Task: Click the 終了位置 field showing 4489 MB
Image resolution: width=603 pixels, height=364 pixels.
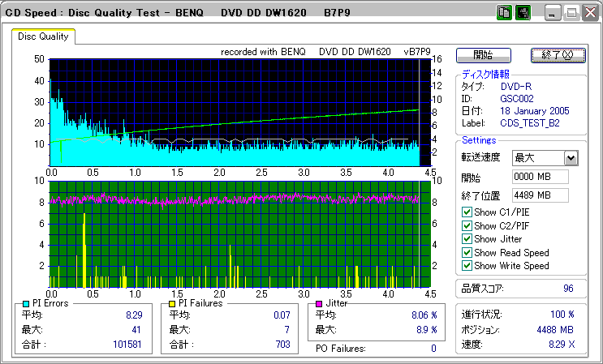Action: [x=541, y=195]
